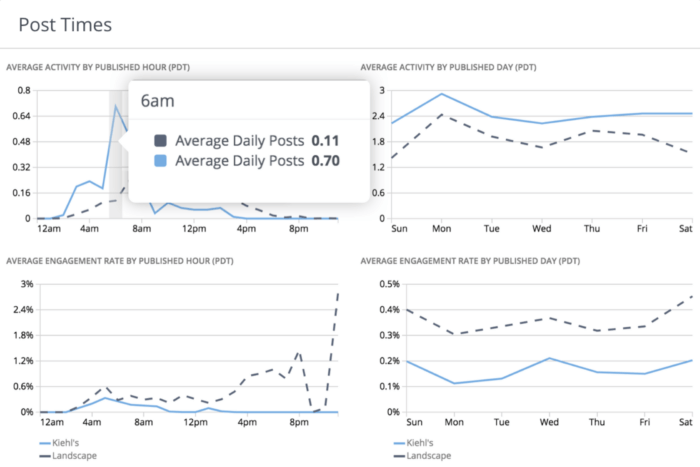This screenshot has width=700, height=467.
Task: Toggle Kiehl's legend under daily engagement chart
Action: pos(413,443)
